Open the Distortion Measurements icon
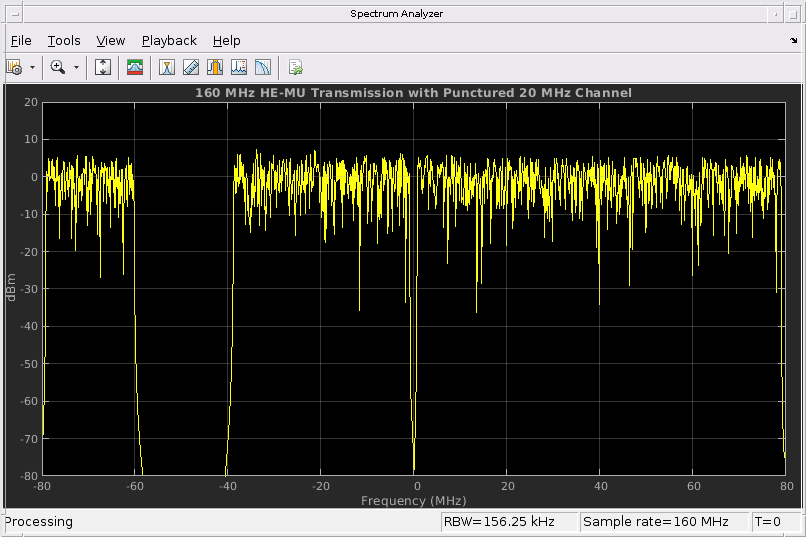 (239, 67)
